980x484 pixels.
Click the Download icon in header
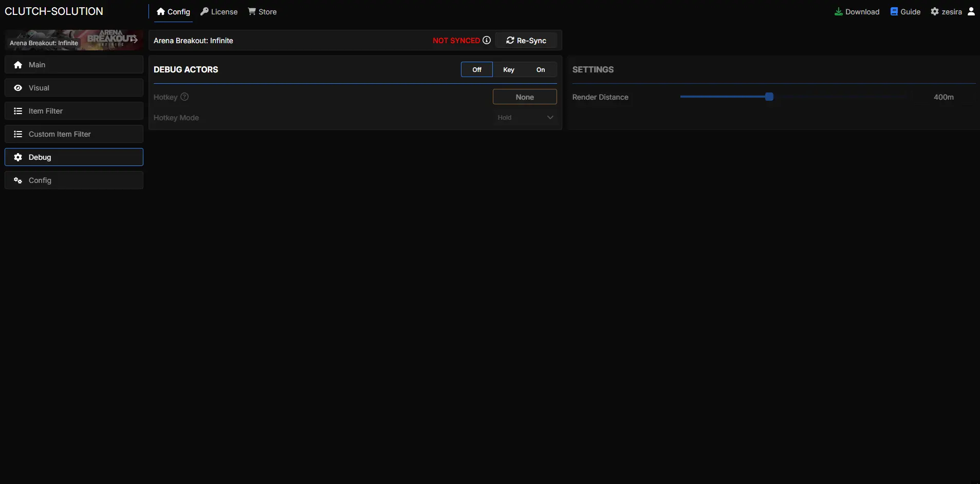pyautogui.click(x=838, y=11)
